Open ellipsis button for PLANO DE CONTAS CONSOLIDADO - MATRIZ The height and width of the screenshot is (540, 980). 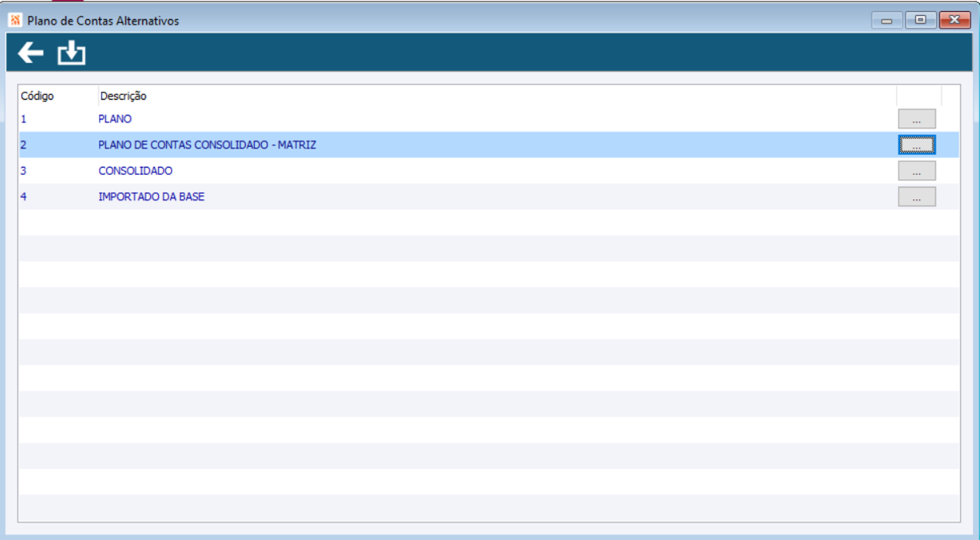coord(917,145)
